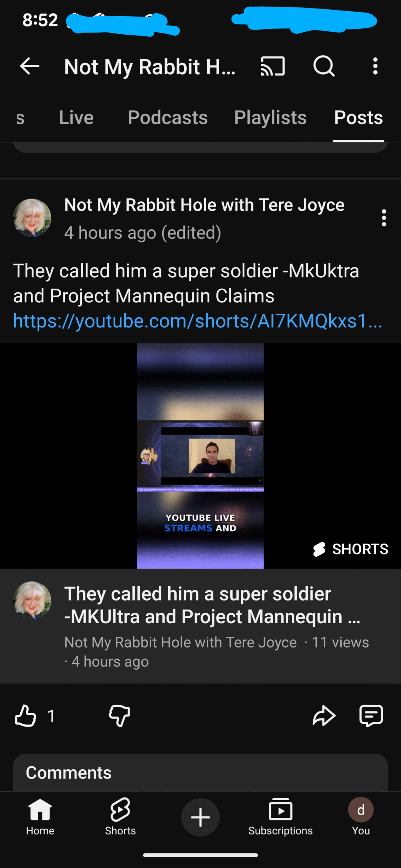This screenshot has width=401, height=868.
Task: Switch to the Podcasts tab
Action: coord(168,118)
